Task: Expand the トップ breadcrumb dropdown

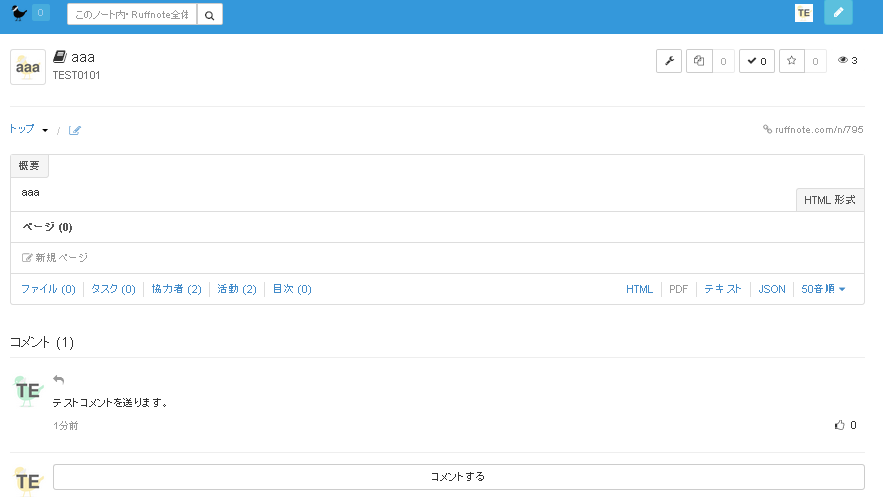Action: 29,129
